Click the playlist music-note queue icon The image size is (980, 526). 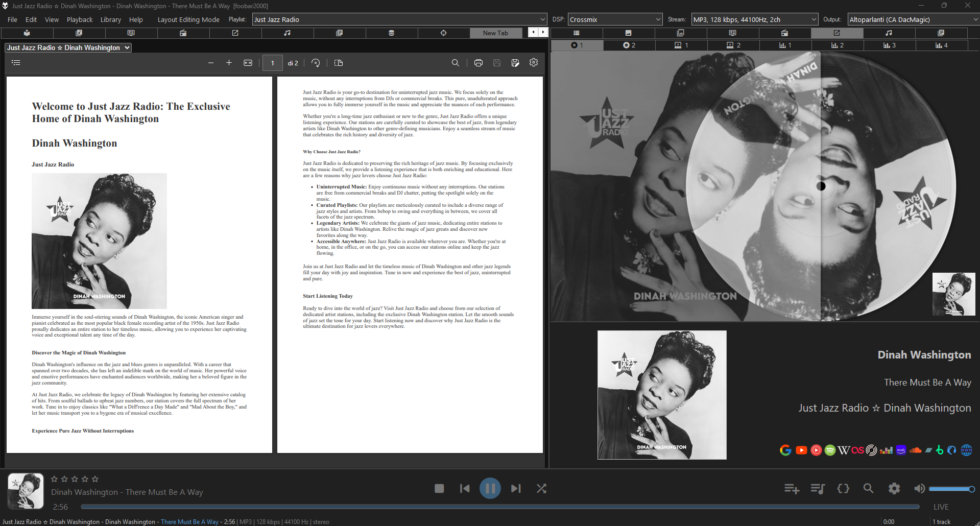click(x=818, y=489)
